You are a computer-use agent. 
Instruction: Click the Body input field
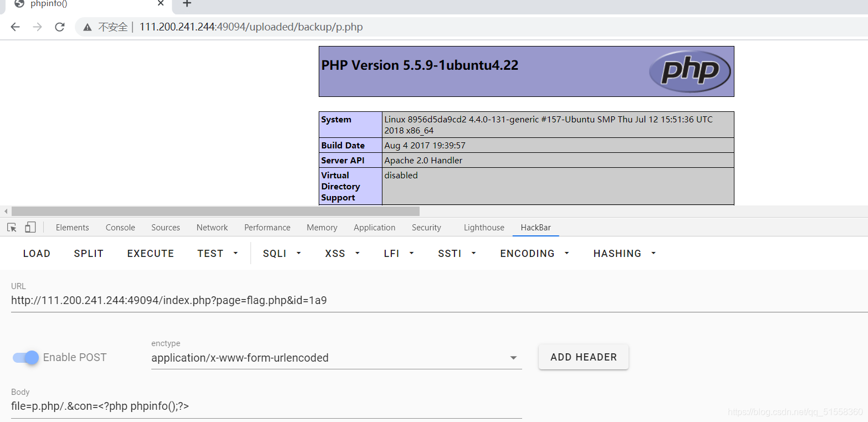click(x=266, y=406)
